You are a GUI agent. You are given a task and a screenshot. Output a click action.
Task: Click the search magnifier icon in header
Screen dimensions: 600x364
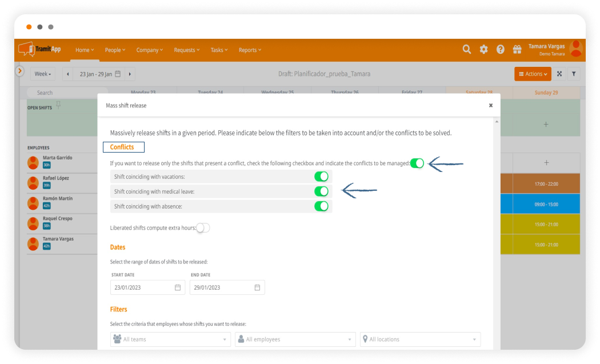click(467, 50)
